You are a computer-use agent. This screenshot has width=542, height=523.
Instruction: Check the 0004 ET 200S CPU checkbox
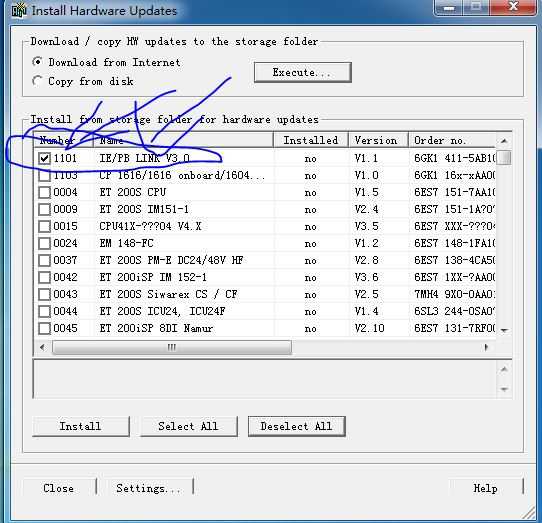click(x=45, y=192)
